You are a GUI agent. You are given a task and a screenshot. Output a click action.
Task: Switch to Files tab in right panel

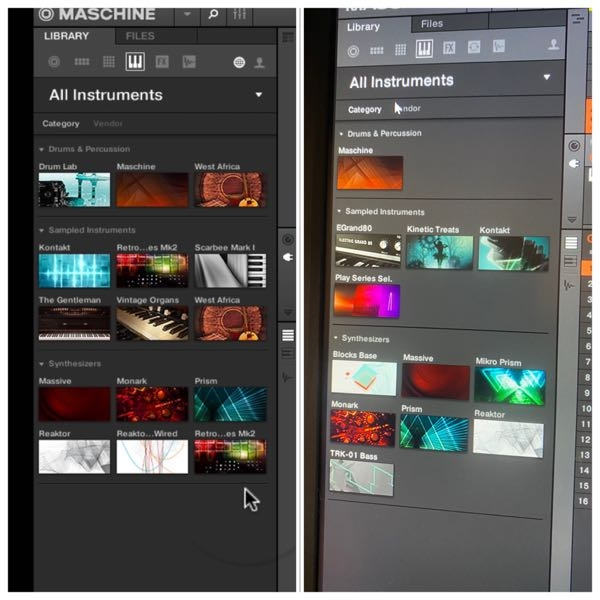tap(432, 24)
